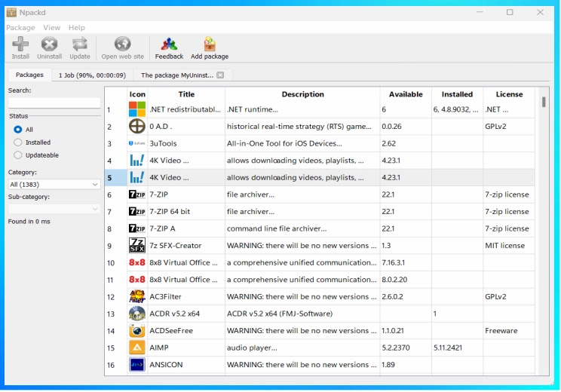The width and height of the screenshot is (561, 392).
Task: Open the Help menu
Action: click(77, 28)
